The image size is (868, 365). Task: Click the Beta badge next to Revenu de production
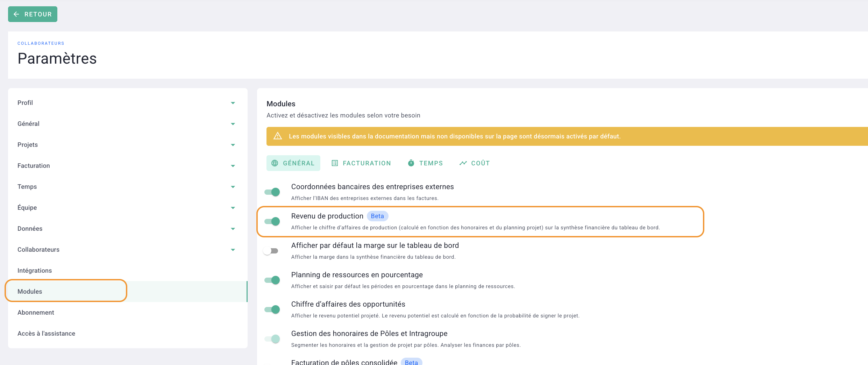(377, 216)
